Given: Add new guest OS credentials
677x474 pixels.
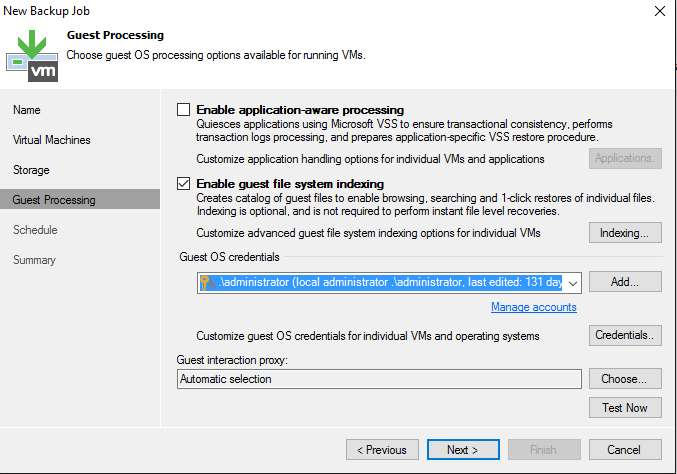Looking at the screenshot, I should (x=625, y=281).
